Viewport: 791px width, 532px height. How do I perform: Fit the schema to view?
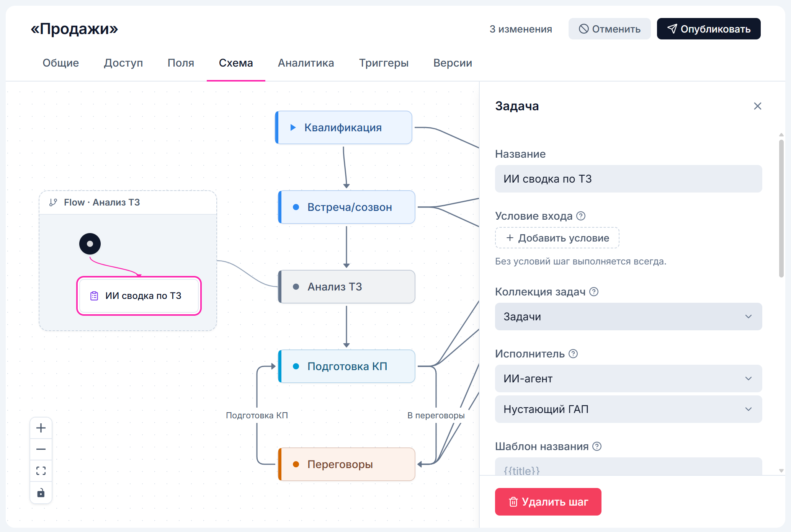(x=41, y=471)
